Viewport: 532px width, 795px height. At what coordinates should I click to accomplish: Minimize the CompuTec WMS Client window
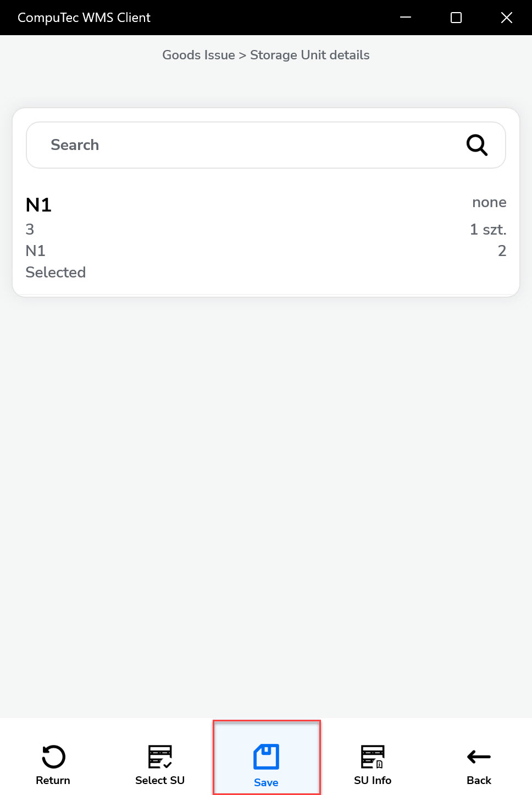[406, 18]
